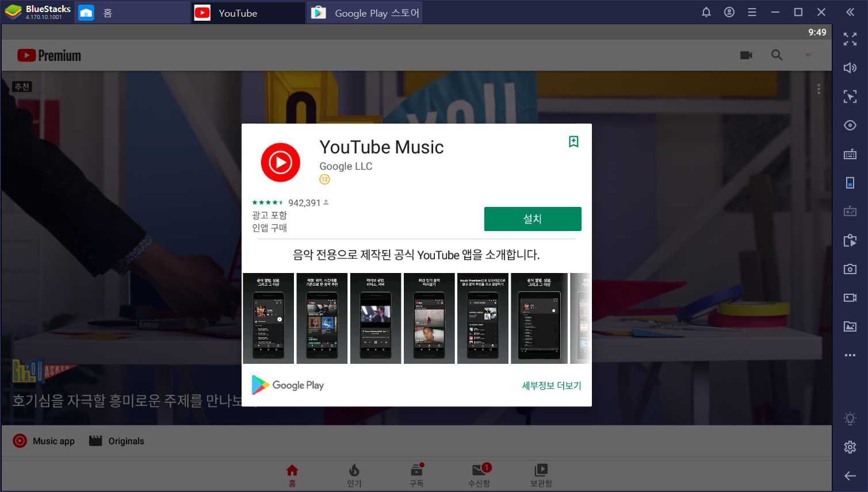Click the Google Play logo in dialog

pos(288,385)
